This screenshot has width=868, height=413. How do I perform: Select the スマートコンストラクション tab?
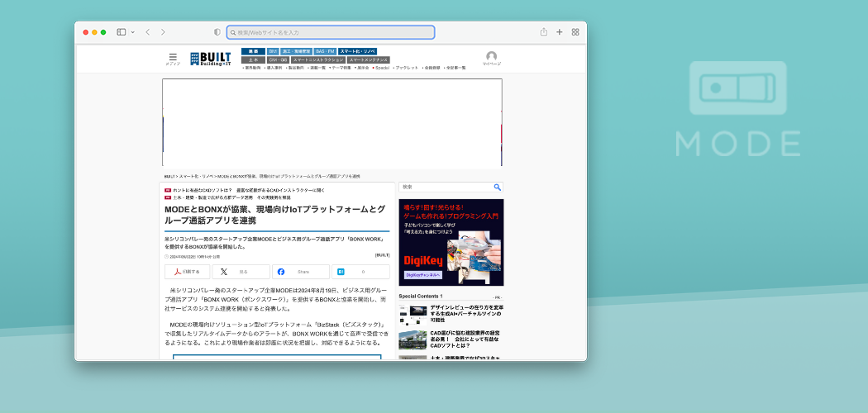318,59
